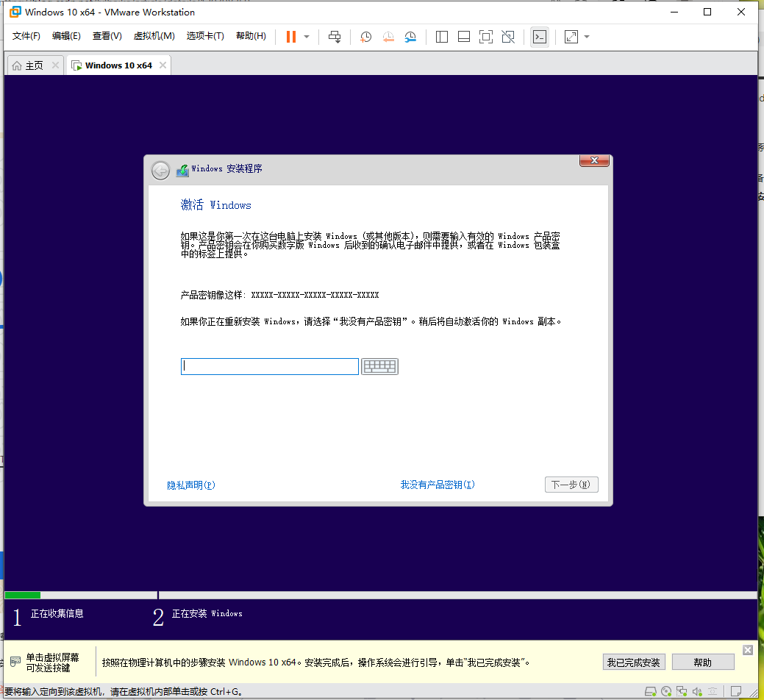Open the 帮助(H) menu

(x=251, y=36)
